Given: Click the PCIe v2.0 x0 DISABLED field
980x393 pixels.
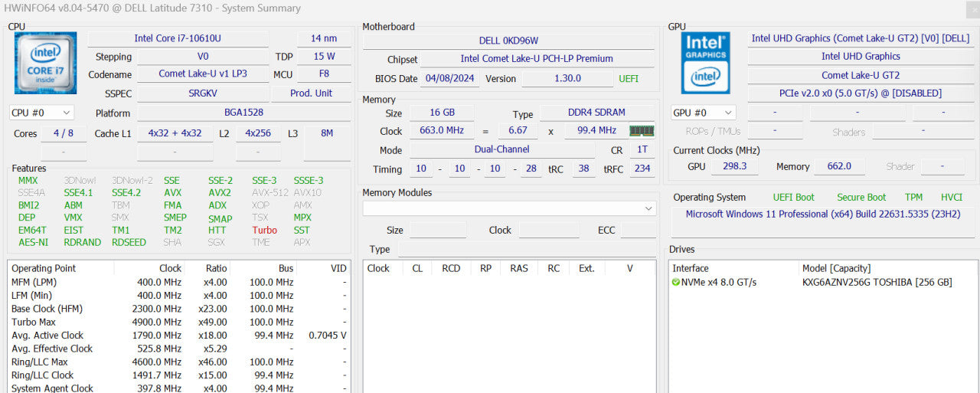Looking at the screenshot, I should tap(861, 93).
